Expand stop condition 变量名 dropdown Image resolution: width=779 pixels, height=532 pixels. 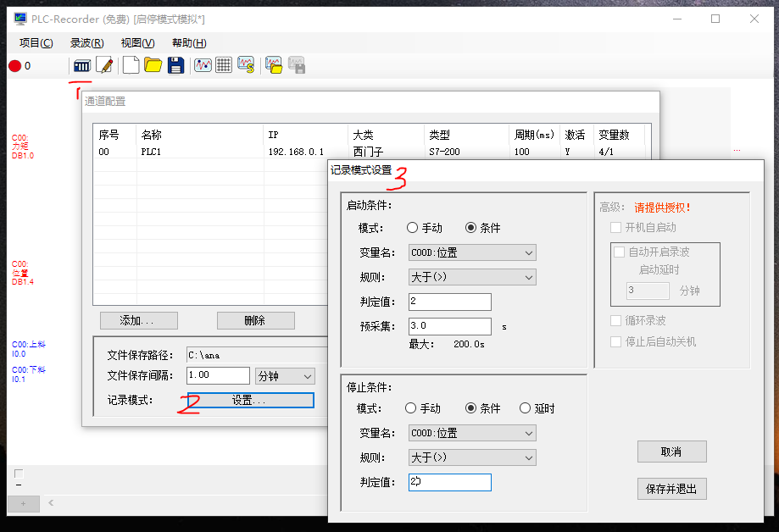472,433
